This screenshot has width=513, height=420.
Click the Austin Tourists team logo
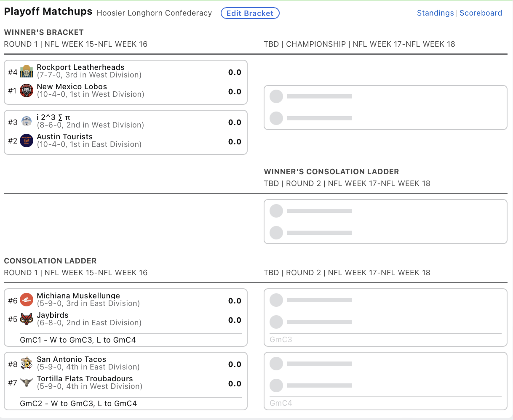(27, 141)
